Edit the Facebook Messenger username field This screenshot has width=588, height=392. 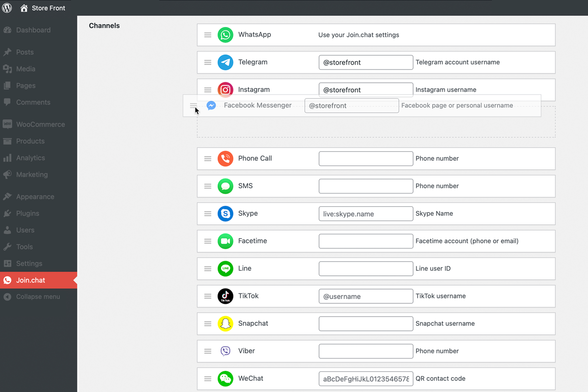(352, 105)
